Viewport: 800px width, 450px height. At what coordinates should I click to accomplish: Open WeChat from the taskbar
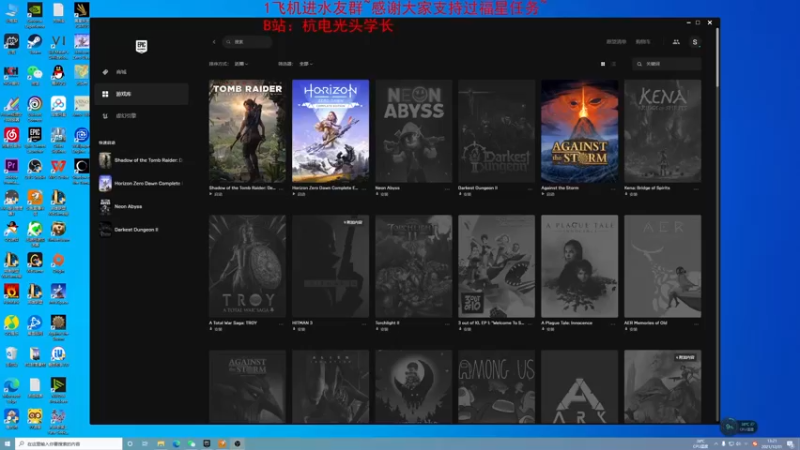pyautogui.click(x=191, y=444)
